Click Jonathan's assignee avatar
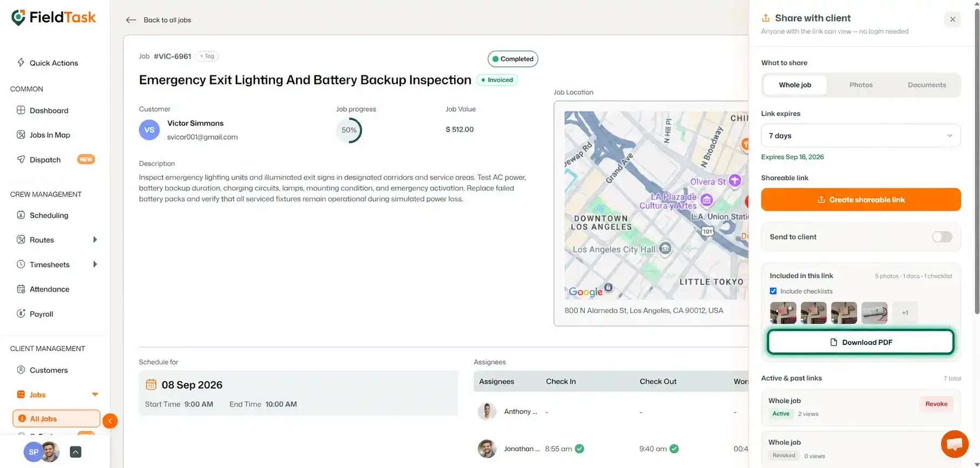 point(486,449)
